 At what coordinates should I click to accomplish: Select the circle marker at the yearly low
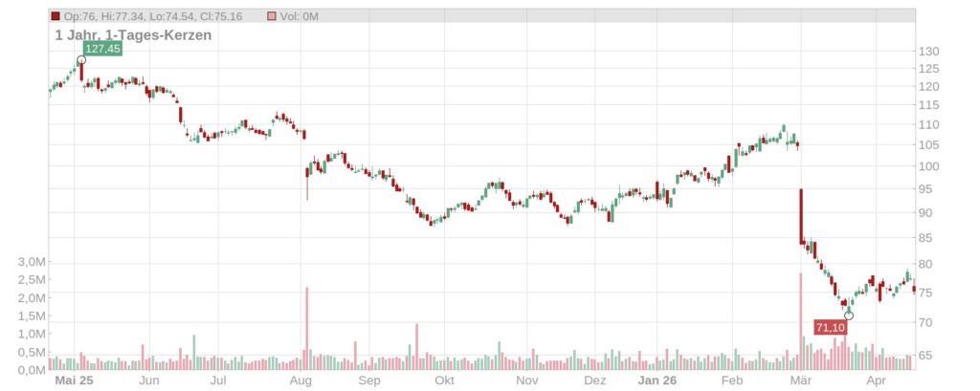click(848, 315)
